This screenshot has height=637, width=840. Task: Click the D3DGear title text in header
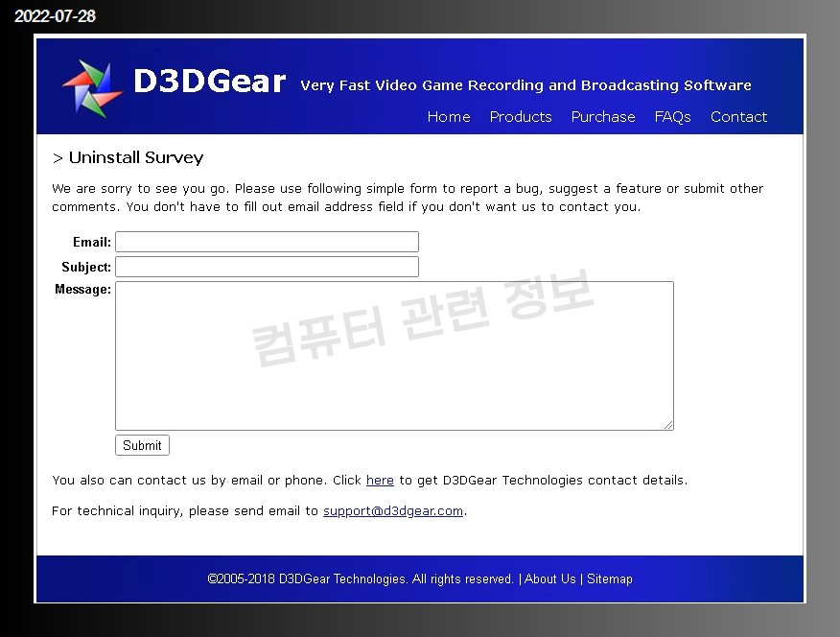pos(209,82)
